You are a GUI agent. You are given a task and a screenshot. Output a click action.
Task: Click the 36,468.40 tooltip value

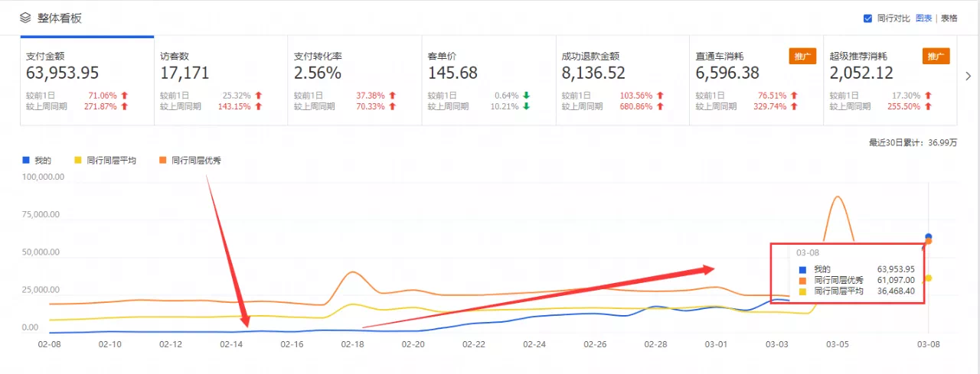pyautogui.click(x=894, y=291)
